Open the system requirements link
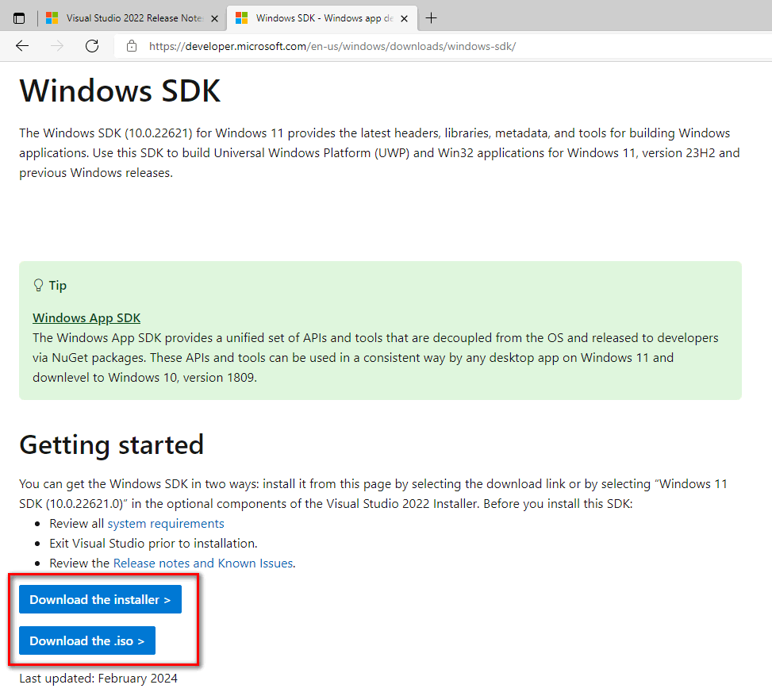 (x=166, y=524)
